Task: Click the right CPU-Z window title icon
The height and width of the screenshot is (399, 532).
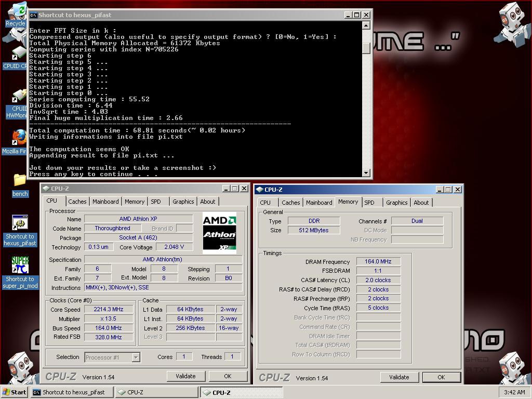Action: (260, 190)
